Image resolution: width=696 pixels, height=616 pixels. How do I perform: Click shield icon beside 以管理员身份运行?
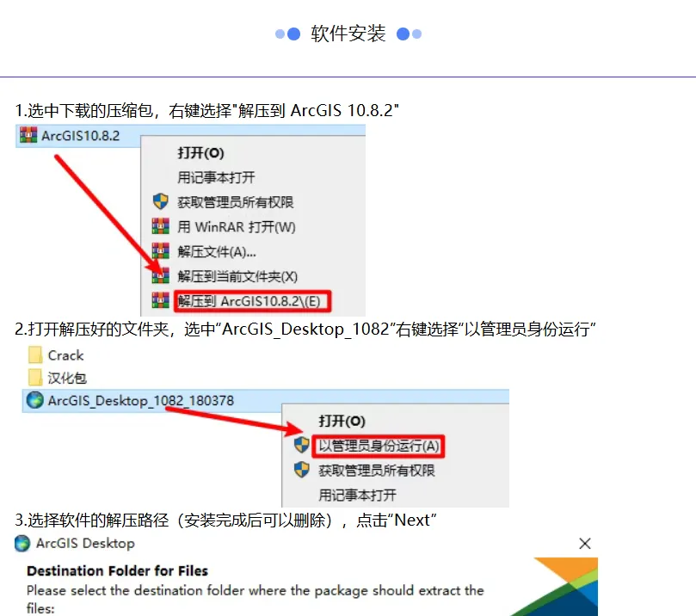point(301,445)
